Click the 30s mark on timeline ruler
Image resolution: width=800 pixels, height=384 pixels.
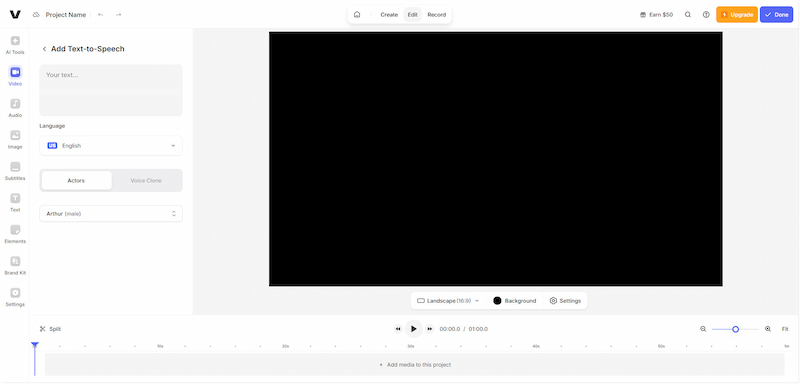pos(411,346)
